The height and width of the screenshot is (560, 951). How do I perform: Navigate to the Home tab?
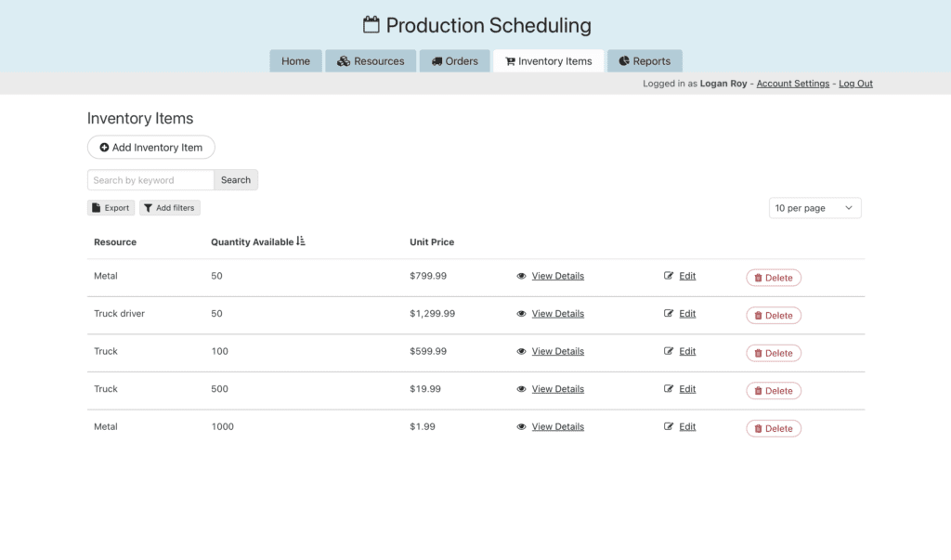pyautogui.click(x=295, y=61)
